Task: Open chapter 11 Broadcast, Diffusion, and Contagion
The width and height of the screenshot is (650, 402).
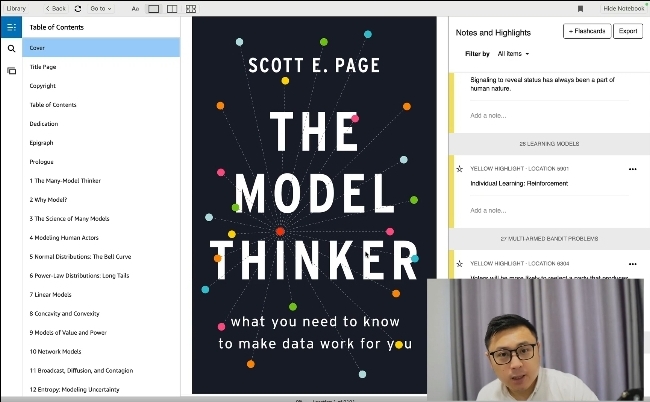Action: pyautogui.click(x=101, y=371)
